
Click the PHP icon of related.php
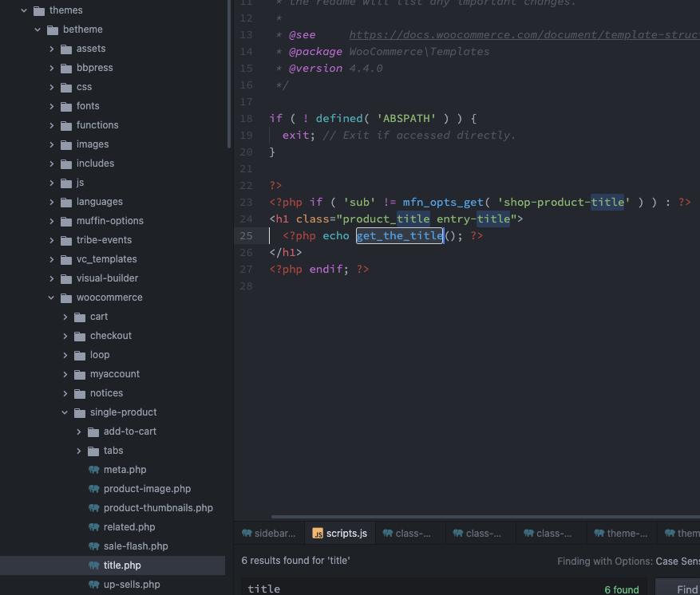pos(93,527)
